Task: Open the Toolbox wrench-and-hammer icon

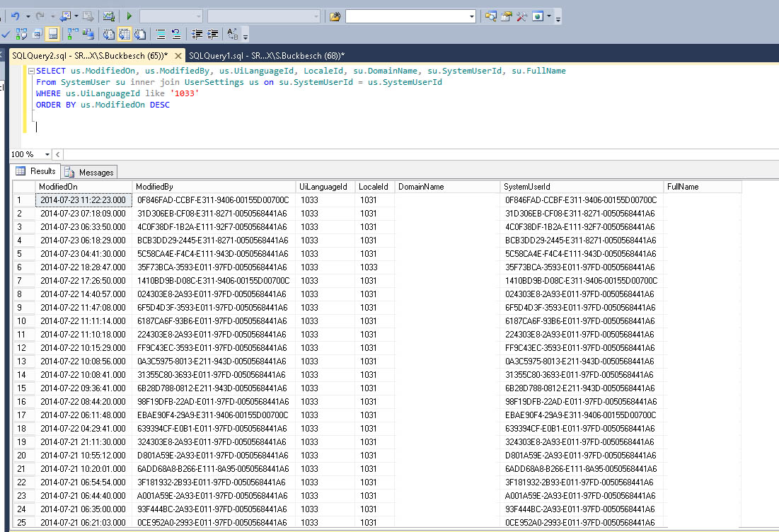Action: tap(522, 16)
